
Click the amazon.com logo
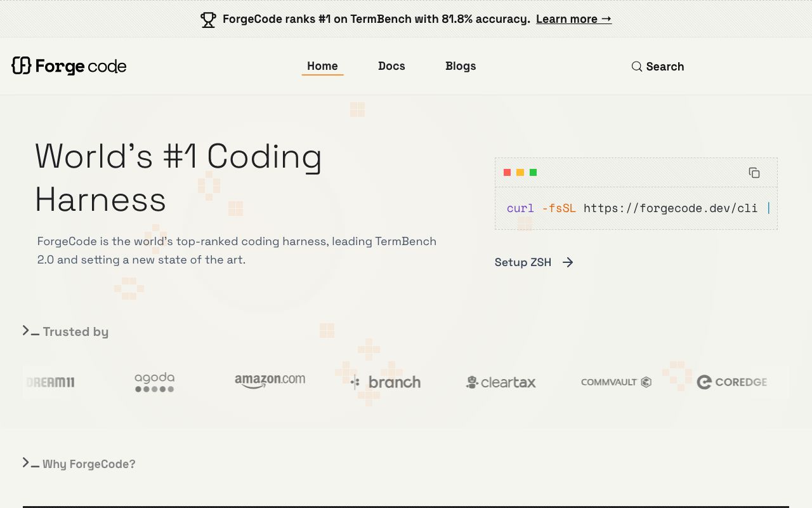click(x=270, y=381)
